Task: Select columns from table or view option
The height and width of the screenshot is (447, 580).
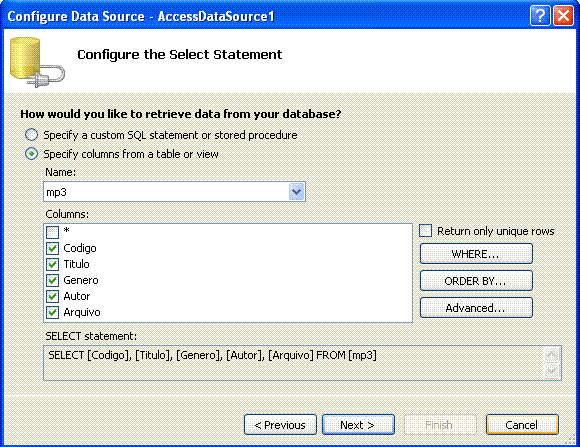Action: tap(31, 154)
